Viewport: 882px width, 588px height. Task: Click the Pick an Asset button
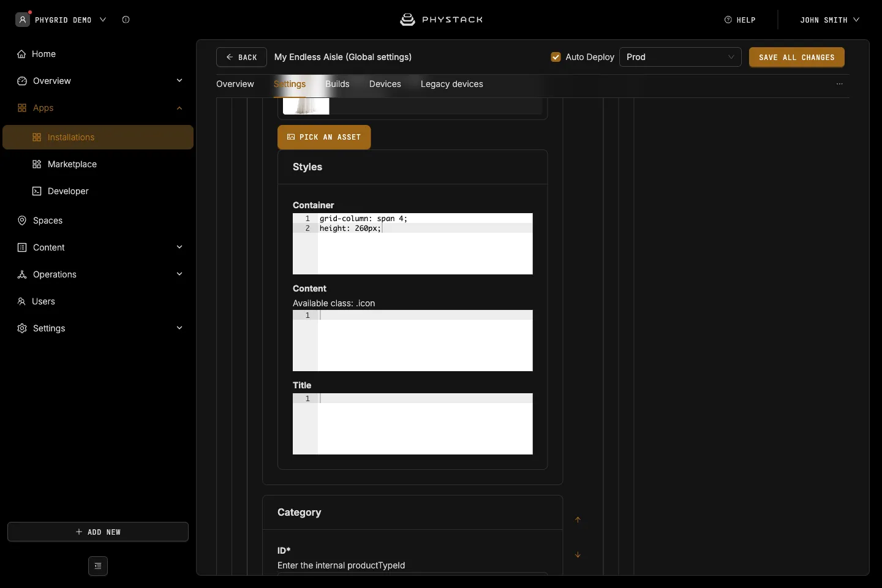coord(324,137)
